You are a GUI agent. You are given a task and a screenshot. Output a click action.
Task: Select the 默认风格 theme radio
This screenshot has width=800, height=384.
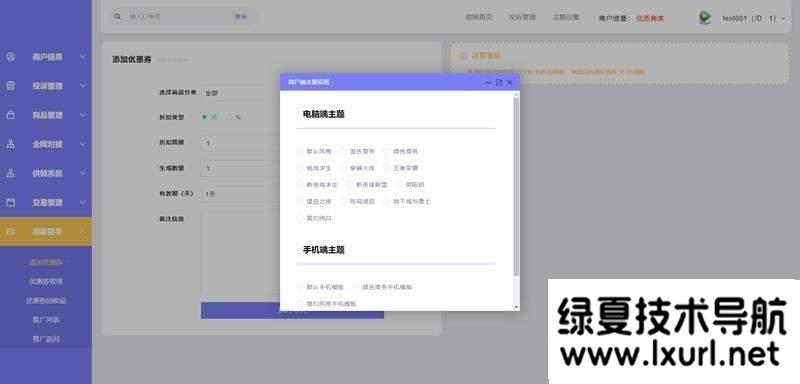(x=300, y=151)
